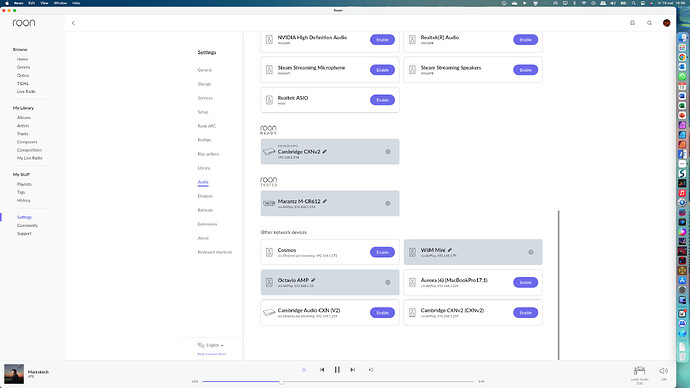Viewport: 690px width, 388px height.
Task: Open the bookmarks icon in top bar
Action: pyautogui.click(x=632, y=23)
